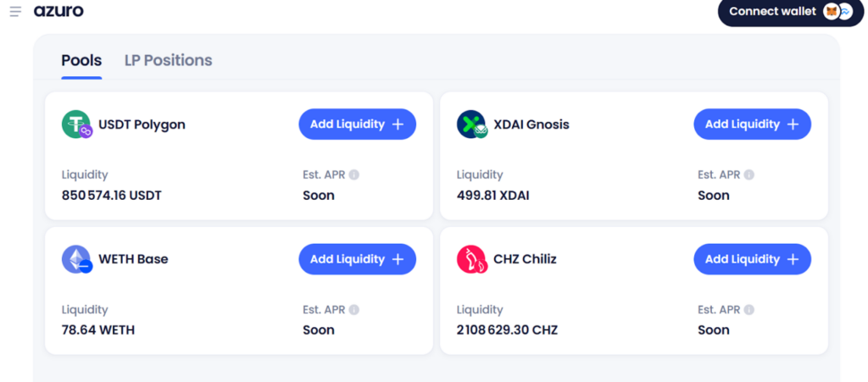
Task: Show Est. APR info for USDT Polygon
Action: [354, 174]
